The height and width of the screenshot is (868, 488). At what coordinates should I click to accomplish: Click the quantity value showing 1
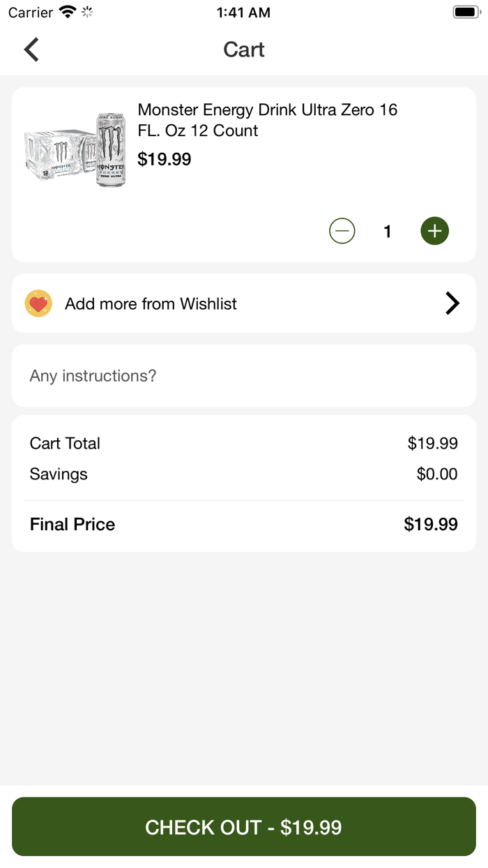[x=387, y=230]
